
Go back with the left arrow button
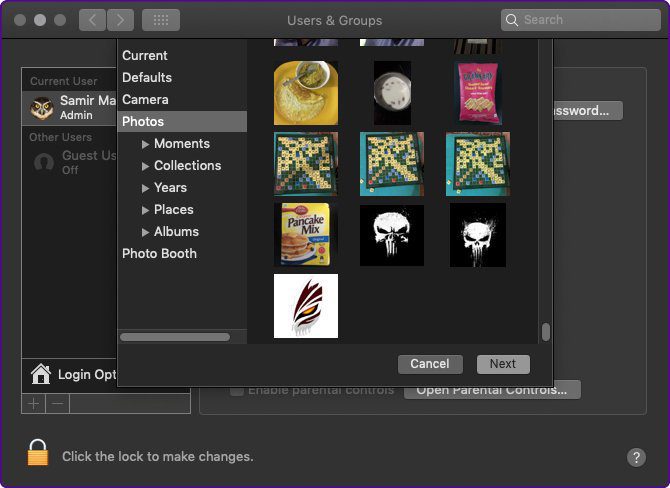pos(92,20)
